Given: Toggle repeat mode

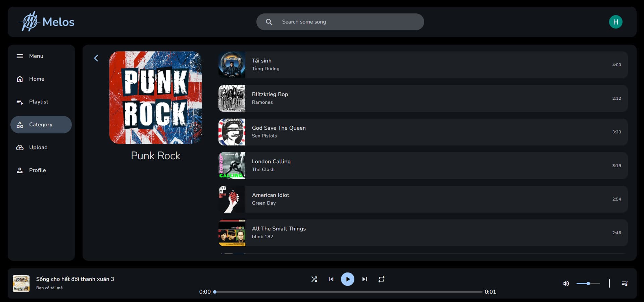Looking at the screenshot, I should click(x=381, y=279).
